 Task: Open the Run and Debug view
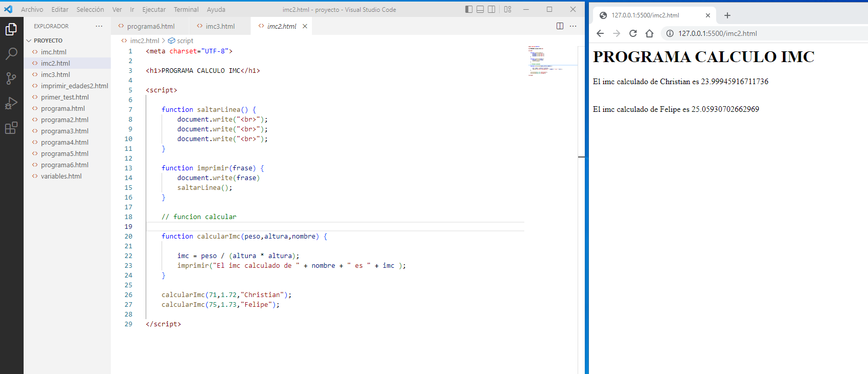coord(11,103)
